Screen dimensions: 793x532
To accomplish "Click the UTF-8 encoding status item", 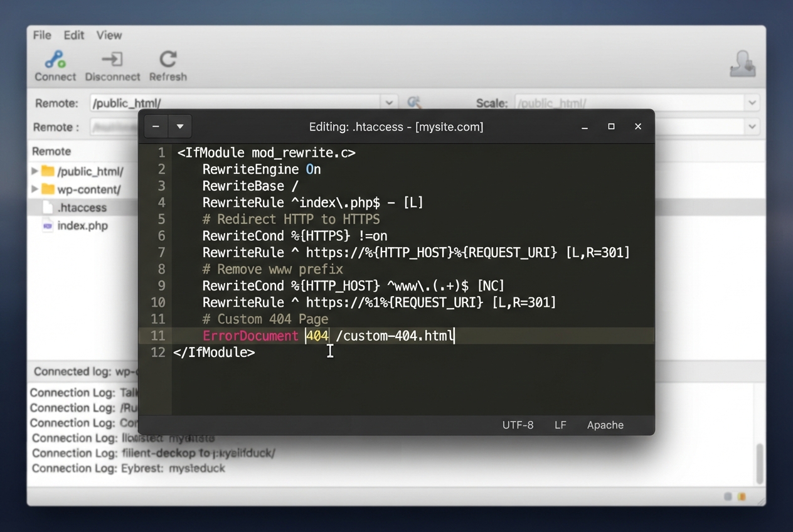I will point(518,425).
